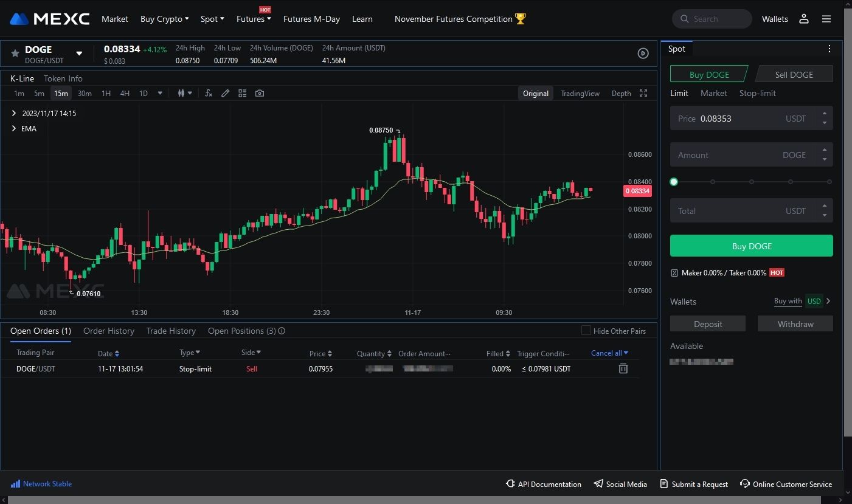Viewport: 852px width, 504px height.
Task: Click the Social Media paper plane icon
Action: 598,484
